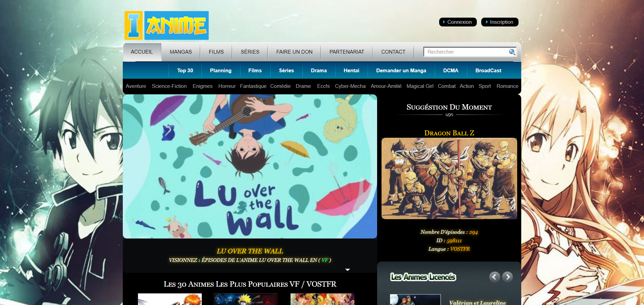Open the Inscription sign-up button
Viewport: 644px width, 305px height.
[x=500, y=22]
